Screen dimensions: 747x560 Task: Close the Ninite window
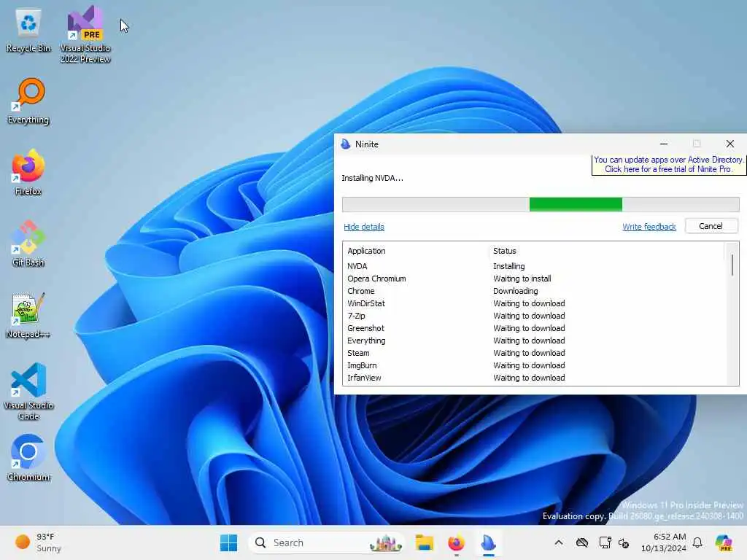729,144
